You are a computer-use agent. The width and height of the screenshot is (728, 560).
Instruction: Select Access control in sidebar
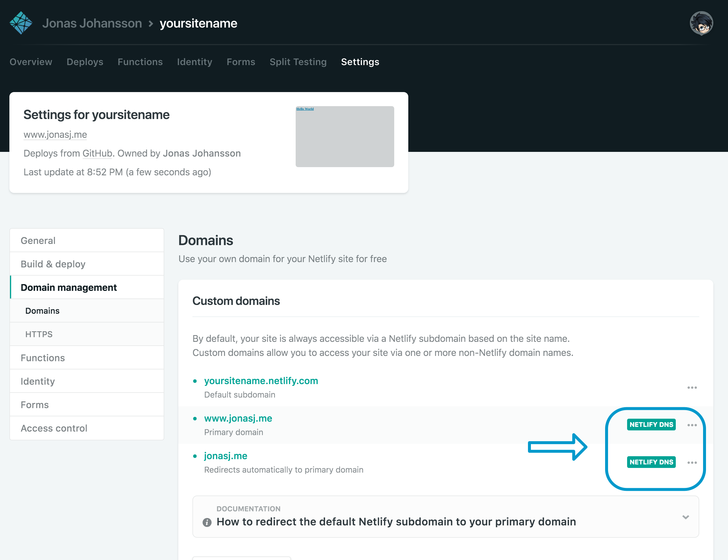(x=87, y=428)
